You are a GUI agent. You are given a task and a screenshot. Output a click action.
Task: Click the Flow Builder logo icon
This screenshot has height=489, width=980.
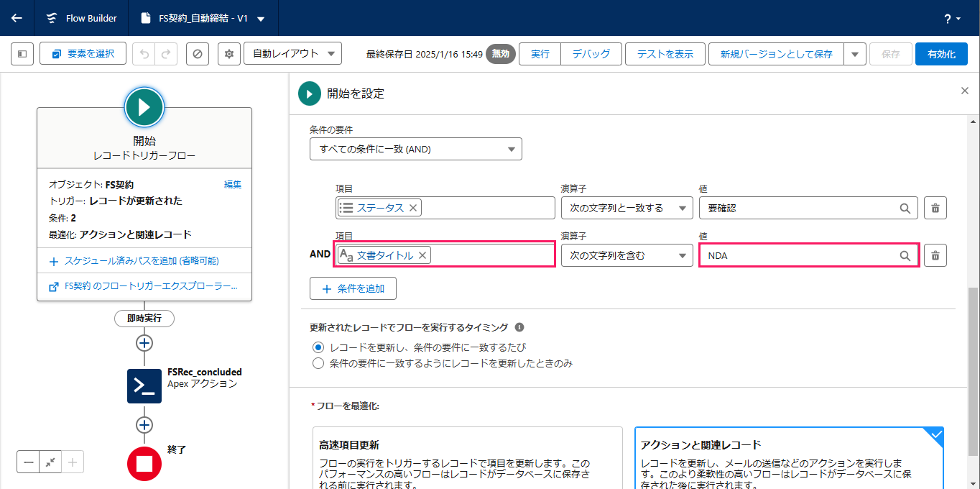click(x=52, y=18)
